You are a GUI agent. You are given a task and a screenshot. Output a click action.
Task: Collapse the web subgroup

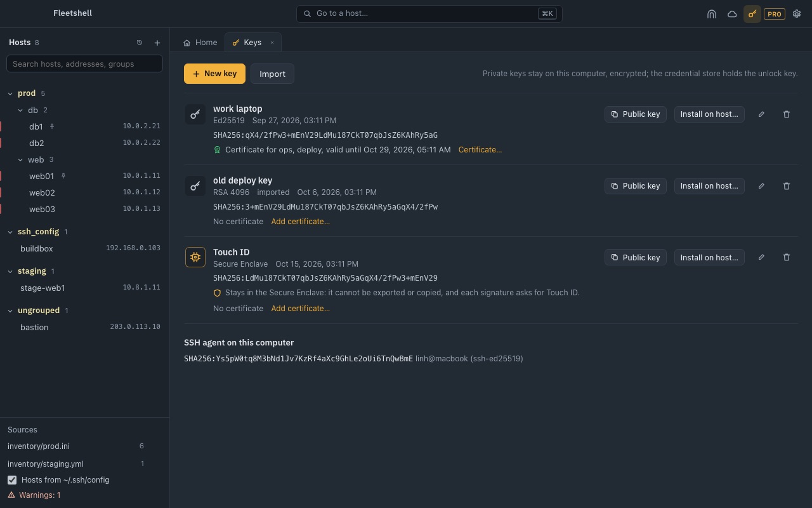pos(20,159)
